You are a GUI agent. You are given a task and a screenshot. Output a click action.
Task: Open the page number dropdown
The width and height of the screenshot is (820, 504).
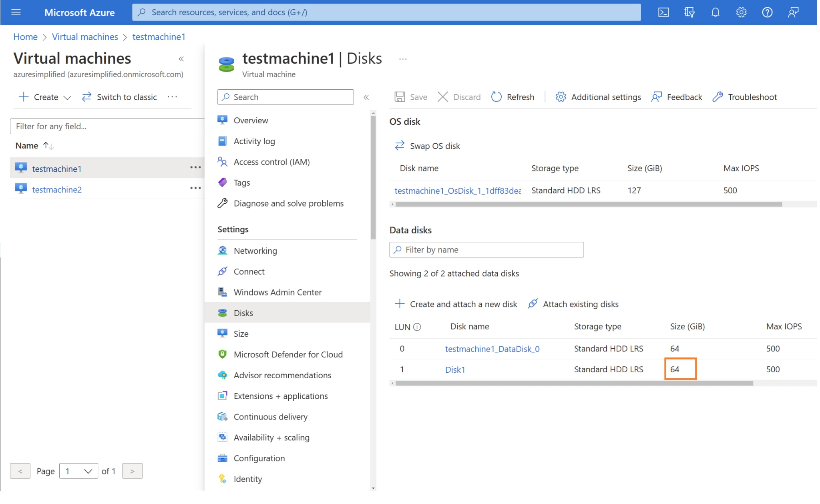pos(78,471)
